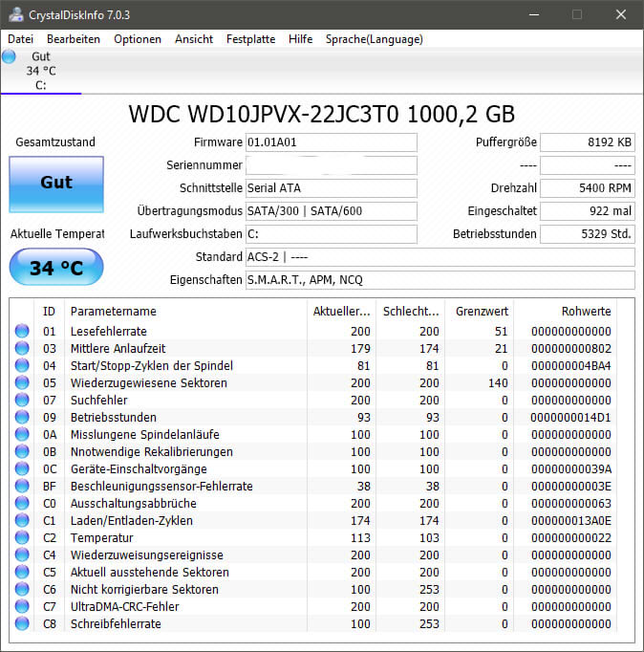Click the status orb for Nnotwendige Rekalibrierungen
Image resolution: width=644 pixels, height=652 pixels.
point(22,451)
